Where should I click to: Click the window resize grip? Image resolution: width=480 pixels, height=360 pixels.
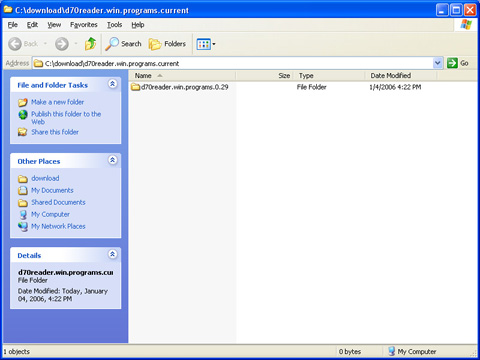pos(474,353)
